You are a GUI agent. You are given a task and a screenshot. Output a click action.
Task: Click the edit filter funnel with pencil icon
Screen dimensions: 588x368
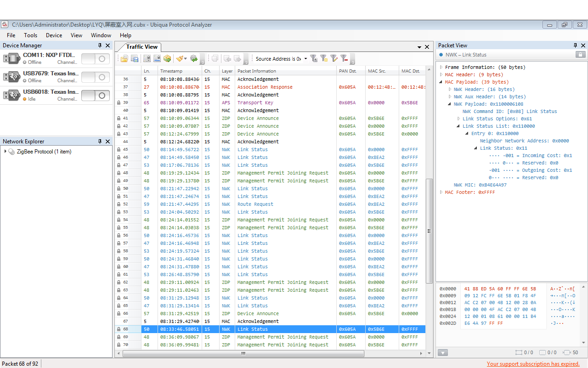[334, 59]
